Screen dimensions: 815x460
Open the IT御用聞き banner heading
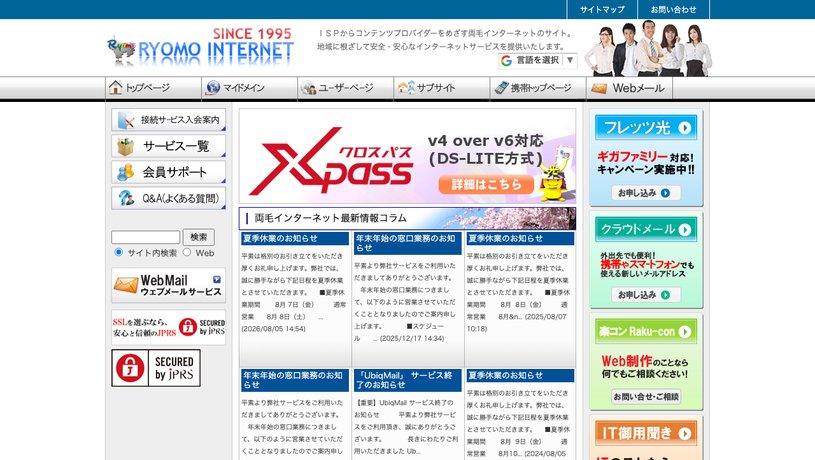click(x=646, y=433)
